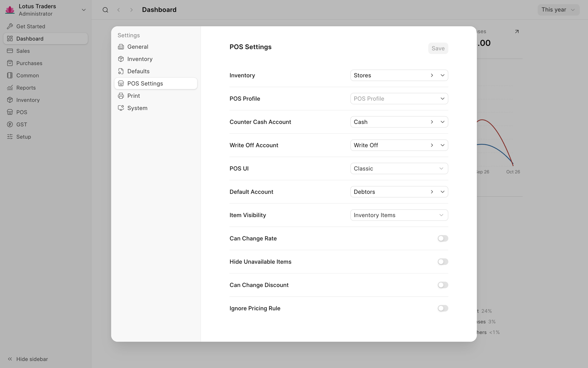Select the POS Settings section
The image size is (588, 368).
[156, 84]
